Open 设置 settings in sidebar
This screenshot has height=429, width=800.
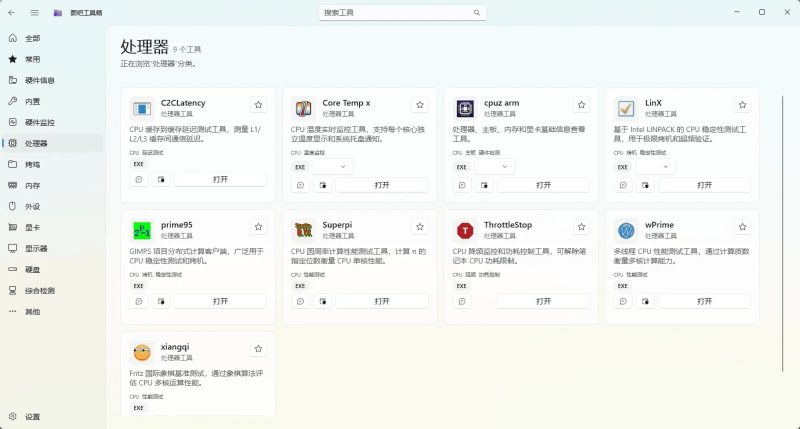coord(53,417)
